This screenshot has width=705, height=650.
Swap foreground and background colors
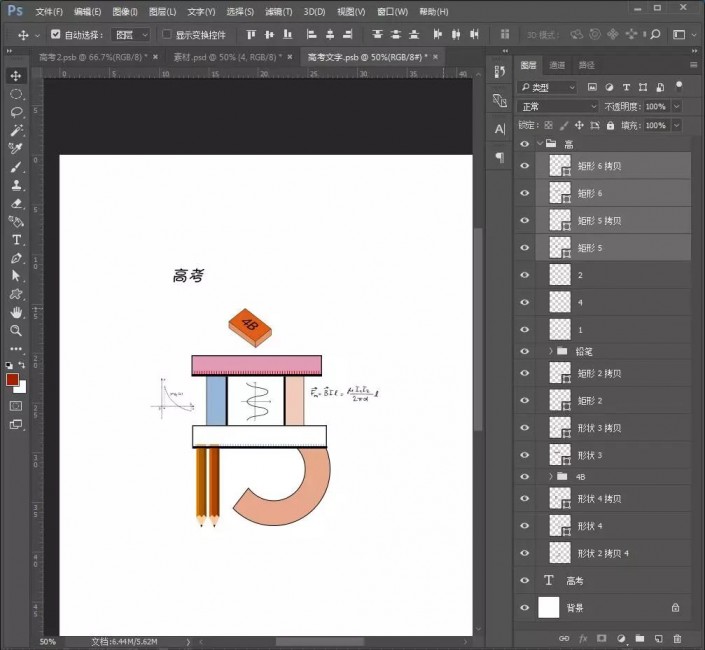(x=22, y=365)
